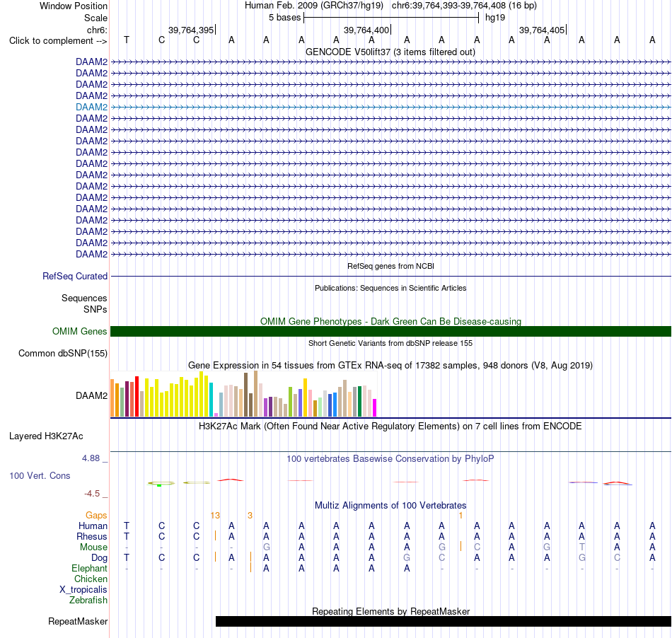Click the orange gap count 3
This screenshot has width=672, height=638.
click(250, 516)
